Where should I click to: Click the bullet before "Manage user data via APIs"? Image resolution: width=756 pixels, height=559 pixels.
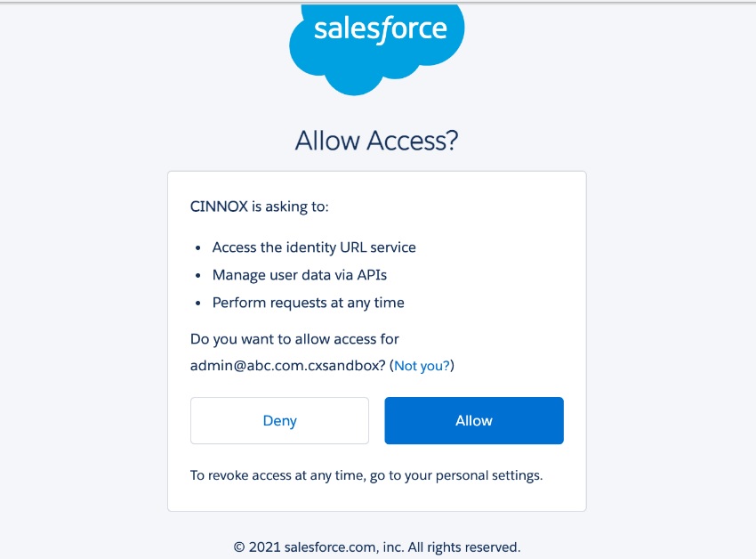click(x=197, y=275)
